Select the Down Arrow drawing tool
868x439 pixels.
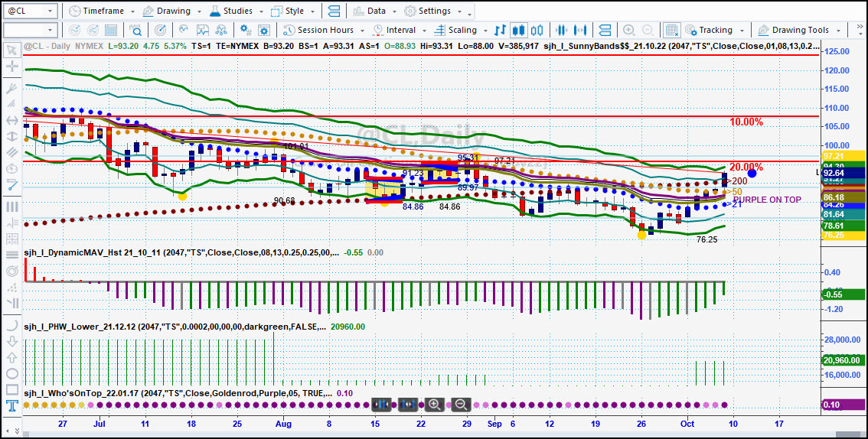click(11, 341)
